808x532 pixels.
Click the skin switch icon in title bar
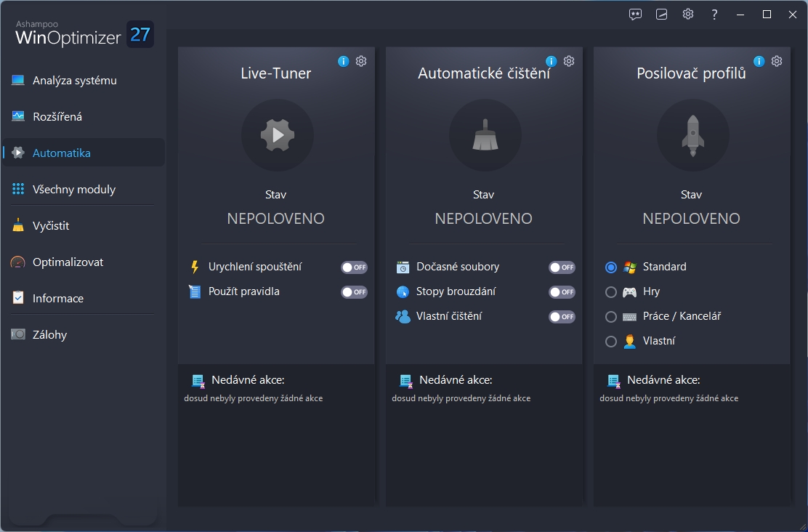(x=662, y=15)
